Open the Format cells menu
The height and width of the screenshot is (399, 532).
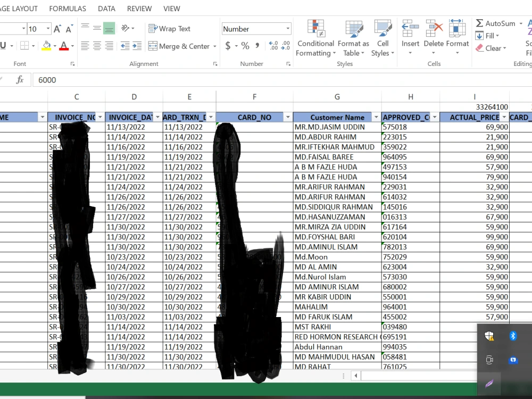tap(458, 38)
